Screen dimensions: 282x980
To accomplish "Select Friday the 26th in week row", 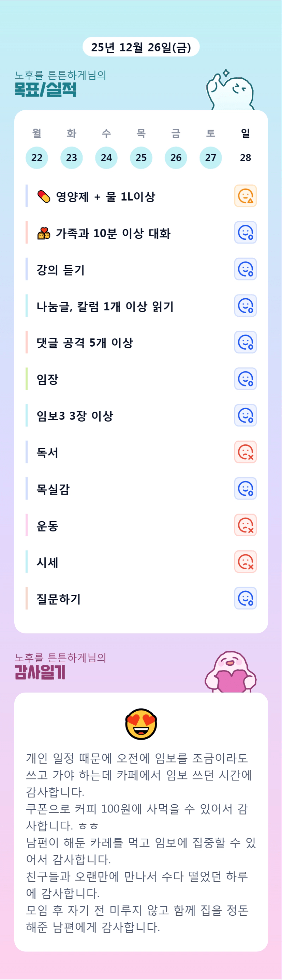I will [176, 158].
